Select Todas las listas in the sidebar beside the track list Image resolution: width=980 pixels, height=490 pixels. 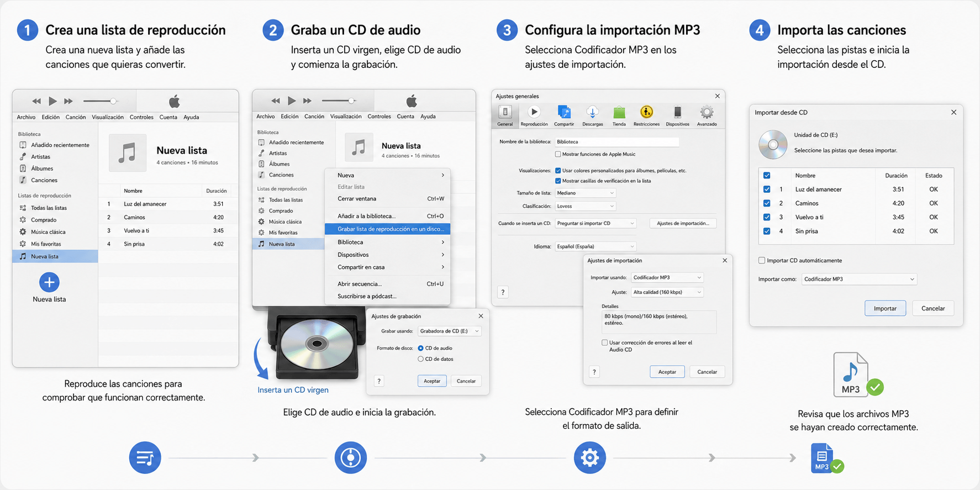pos(49,208)
